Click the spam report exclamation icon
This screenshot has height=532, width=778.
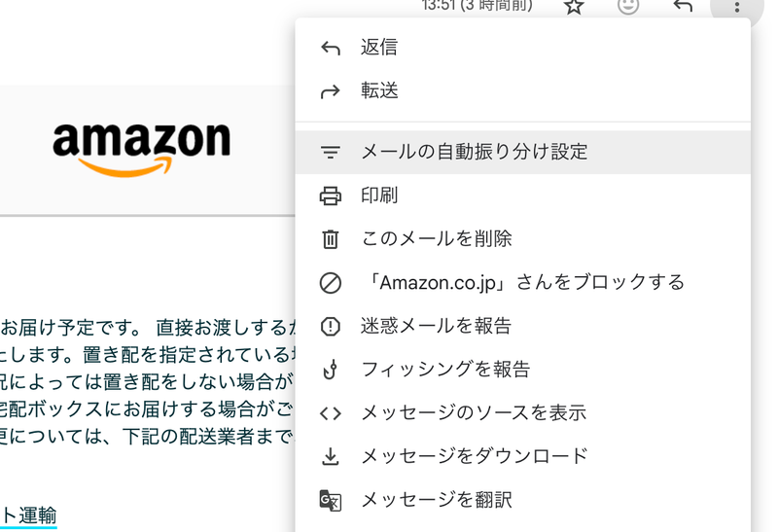click(x=331, y=327)
